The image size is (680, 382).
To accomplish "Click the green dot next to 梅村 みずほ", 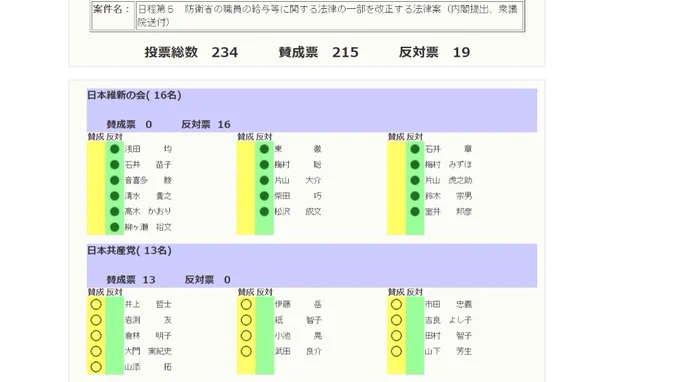I will (415, 165).
